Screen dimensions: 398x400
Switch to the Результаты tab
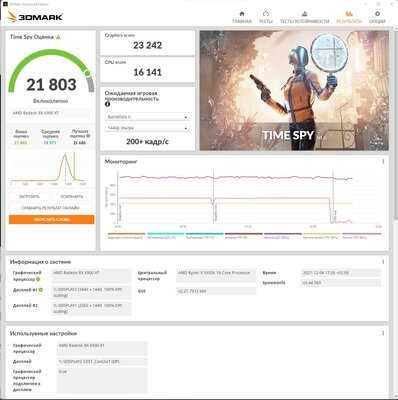[349, 17]
